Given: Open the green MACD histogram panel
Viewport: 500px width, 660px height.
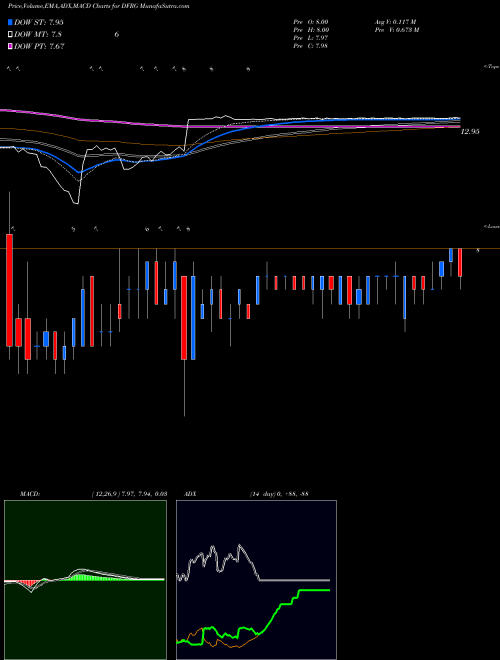Looking at the screenshot, I should point(85,580).
